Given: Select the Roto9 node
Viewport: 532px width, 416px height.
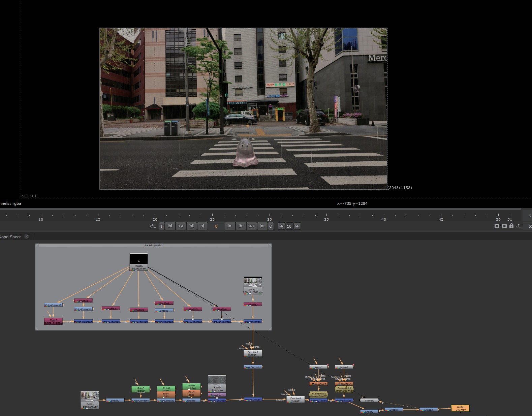Looking at the screenshot, I should 140,389.
